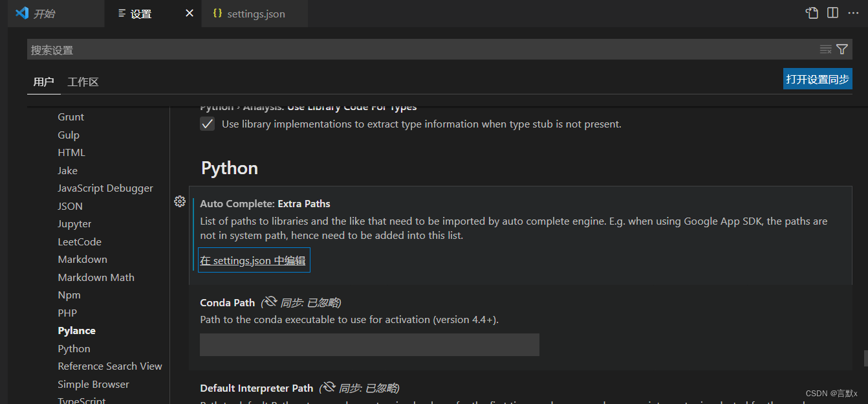Select Simple Browser in settings tree
Screen dimensions: 868x404
(x=93, y=384)
